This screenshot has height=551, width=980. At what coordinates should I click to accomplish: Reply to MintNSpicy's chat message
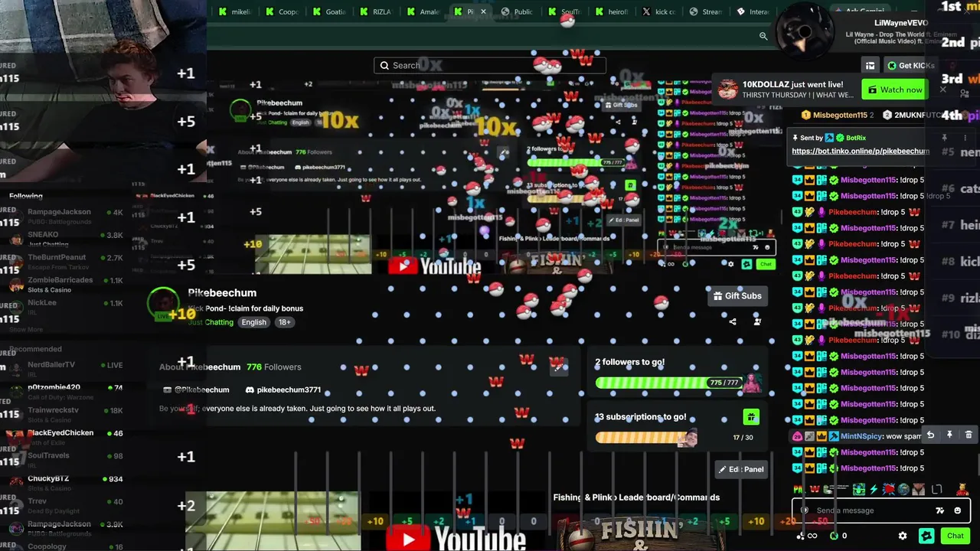point(930,435)
